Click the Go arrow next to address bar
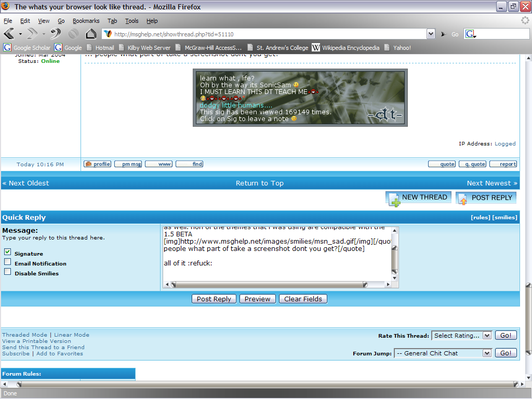Screen dimensions: 532x399 443,34
